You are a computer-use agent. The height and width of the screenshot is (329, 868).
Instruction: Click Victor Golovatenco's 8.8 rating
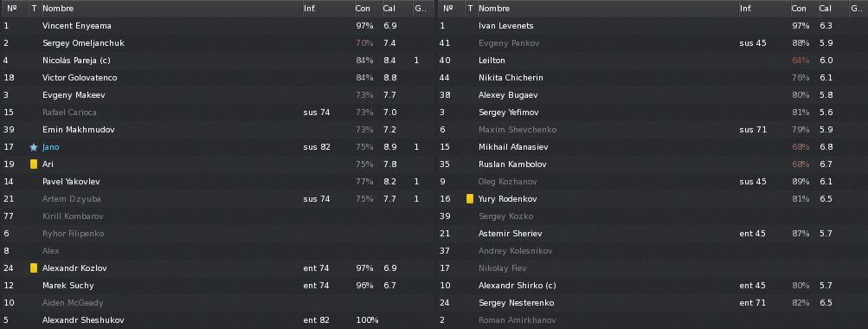pos(389,78)
